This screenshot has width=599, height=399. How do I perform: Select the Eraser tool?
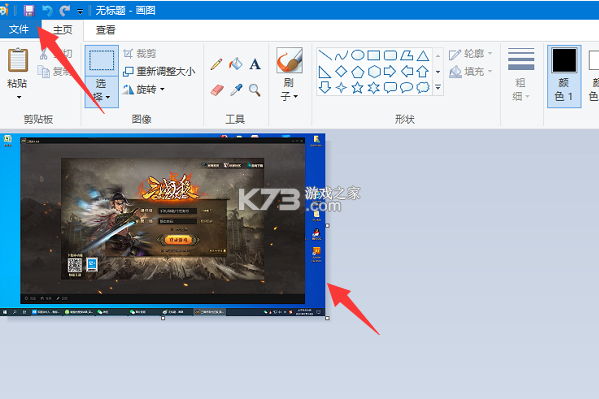[217, 90]
